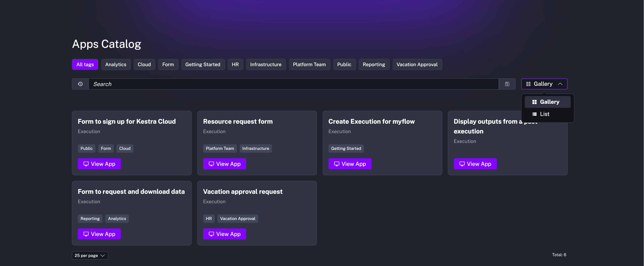Click the 'Apps Catalog' page heading
The image size is (644, 266).
click(107, 44)
